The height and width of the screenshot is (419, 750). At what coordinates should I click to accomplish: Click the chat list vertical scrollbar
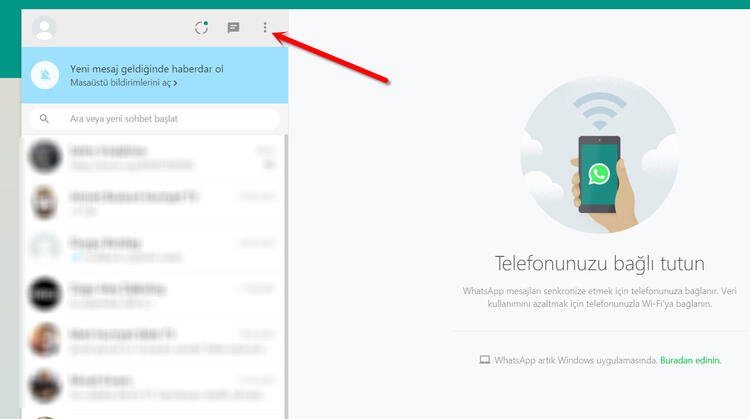pyautogui.click(x=285, y=250)
